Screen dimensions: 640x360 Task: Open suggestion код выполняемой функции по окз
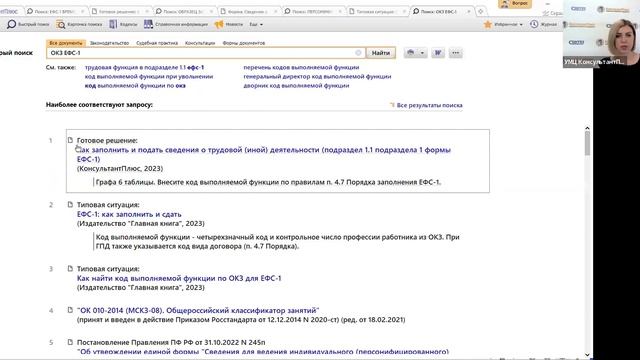135,86
